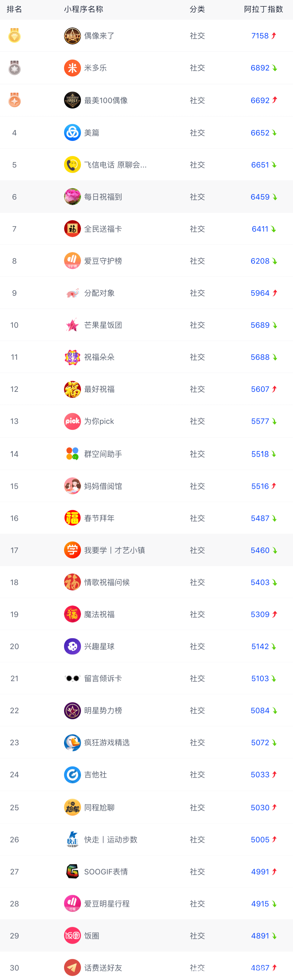Tap the gold medal rank badge
This screenshot has width=293, height=980.
[x=14, y=35]
